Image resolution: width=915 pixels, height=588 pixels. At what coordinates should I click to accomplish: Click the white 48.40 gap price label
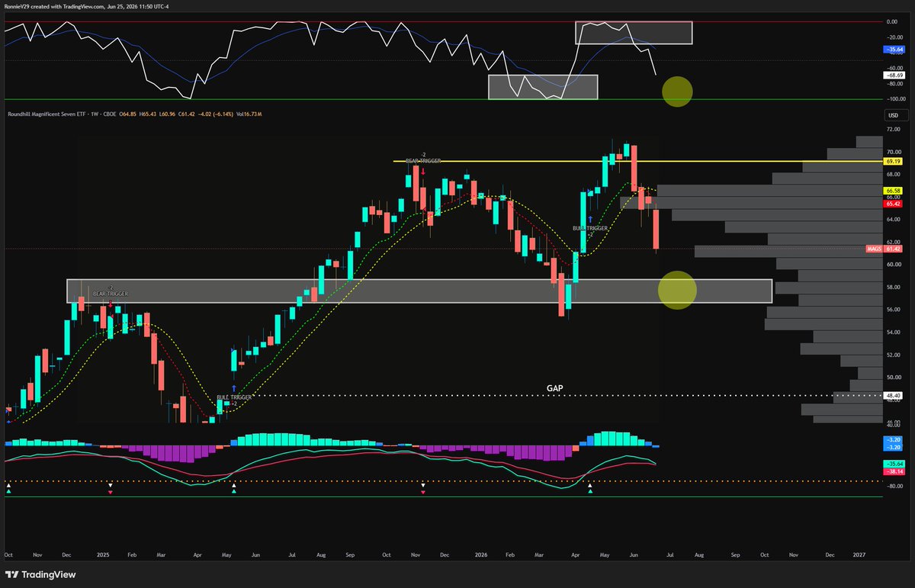coord(893,396)
